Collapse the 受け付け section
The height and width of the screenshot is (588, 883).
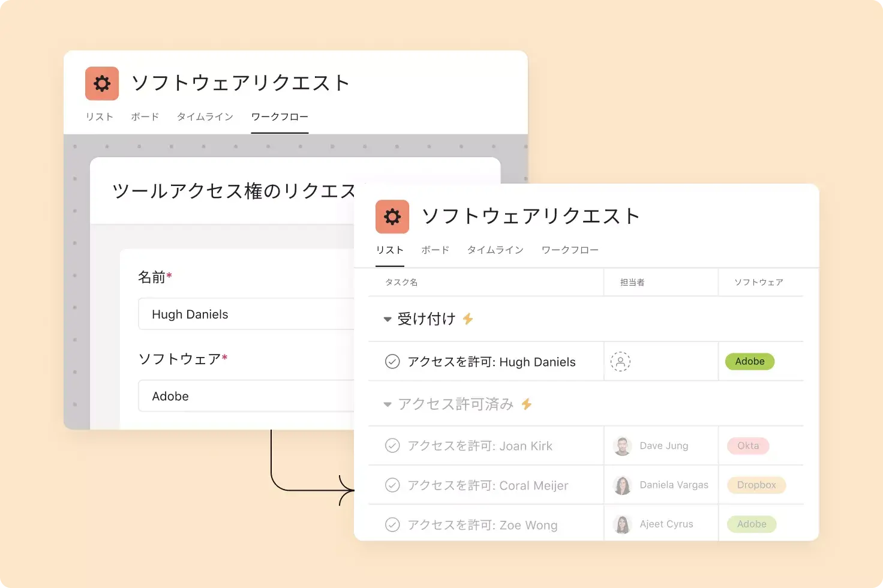pyautogui.click(x=388, y=320)
